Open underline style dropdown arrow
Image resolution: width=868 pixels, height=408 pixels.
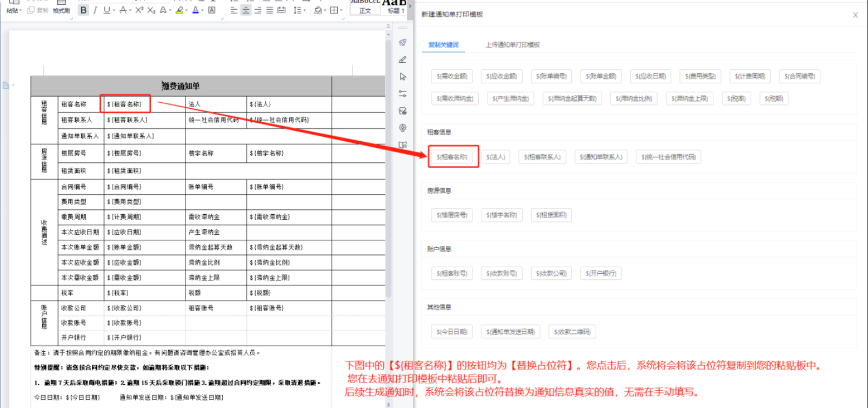113,10
